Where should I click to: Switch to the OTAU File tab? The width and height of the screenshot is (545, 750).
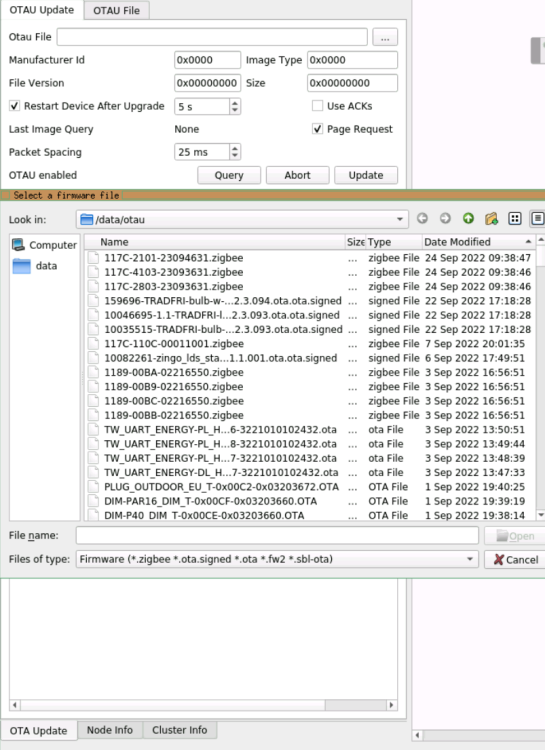116,11
